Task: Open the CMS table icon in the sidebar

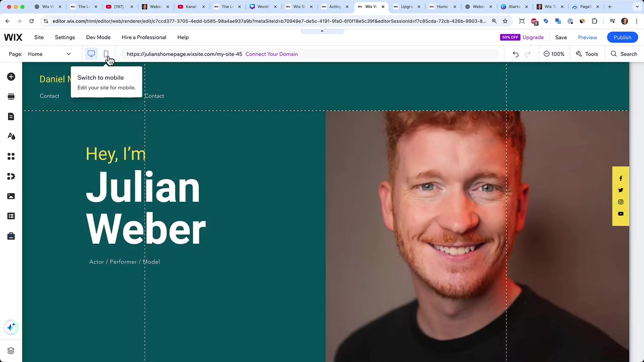Action: tap(11, 216)
